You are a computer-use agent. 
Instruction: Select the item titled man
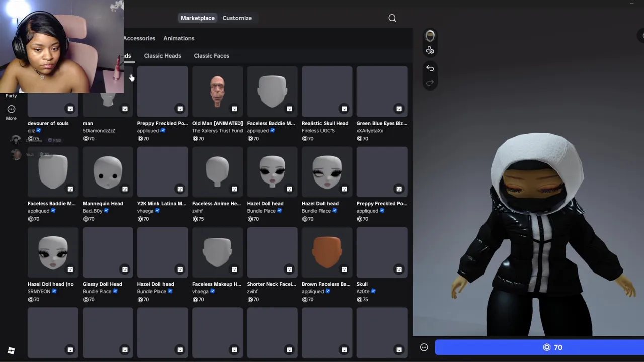[x=88, y=123]
